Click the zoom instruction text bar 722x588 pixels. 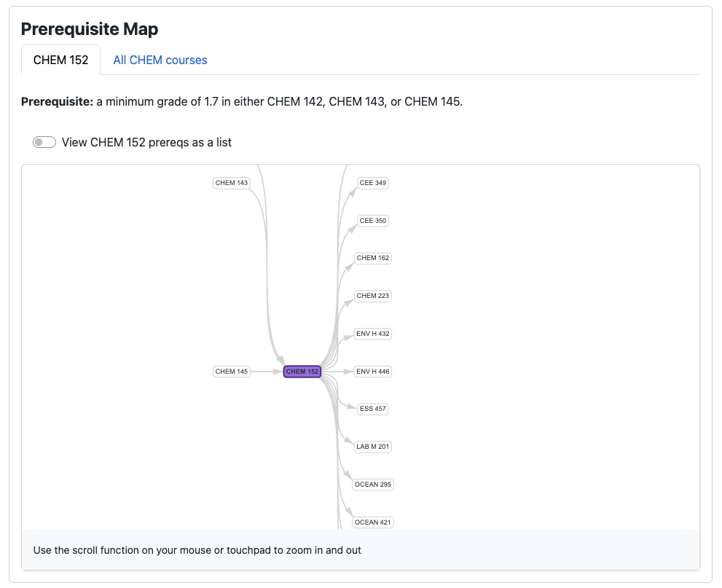(197, 550)
